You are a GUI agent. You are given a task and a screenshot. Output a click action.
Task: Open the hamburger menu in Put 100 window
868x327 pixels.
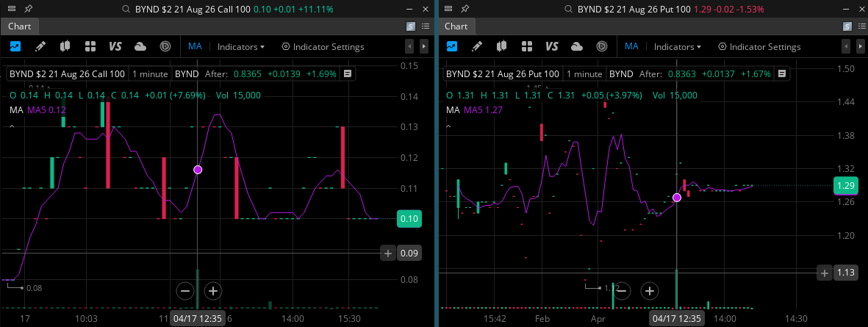[x=448, y=9]
